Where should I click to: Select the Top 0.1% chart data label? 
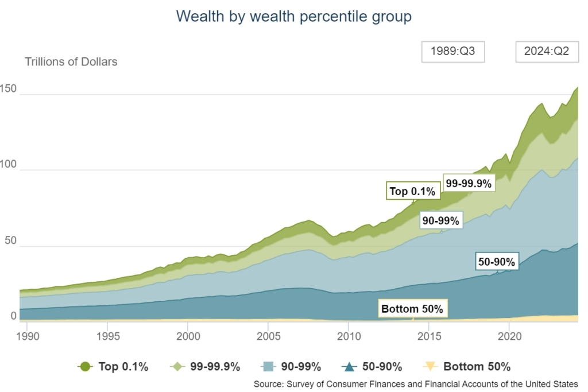click(412, 191)
